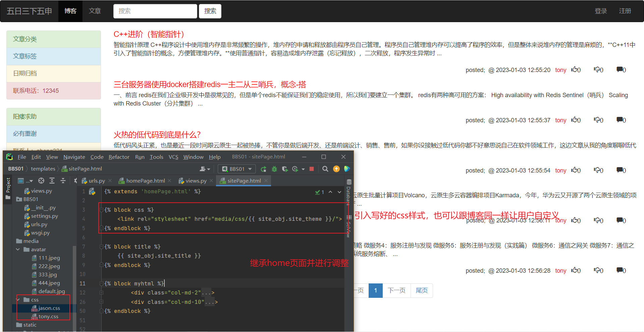Screen dimensions: 644x332
Task: Click the 注册 register link
Action: 625,11
